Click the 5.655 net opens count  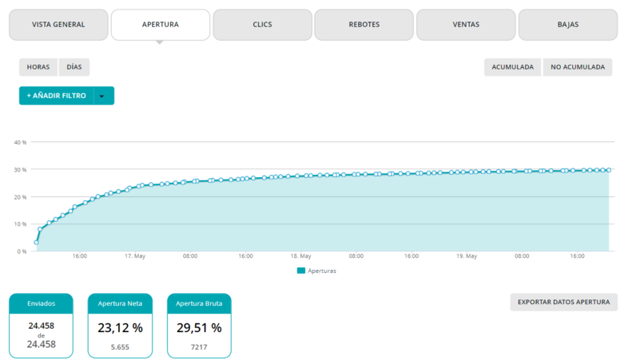[120, 347]
